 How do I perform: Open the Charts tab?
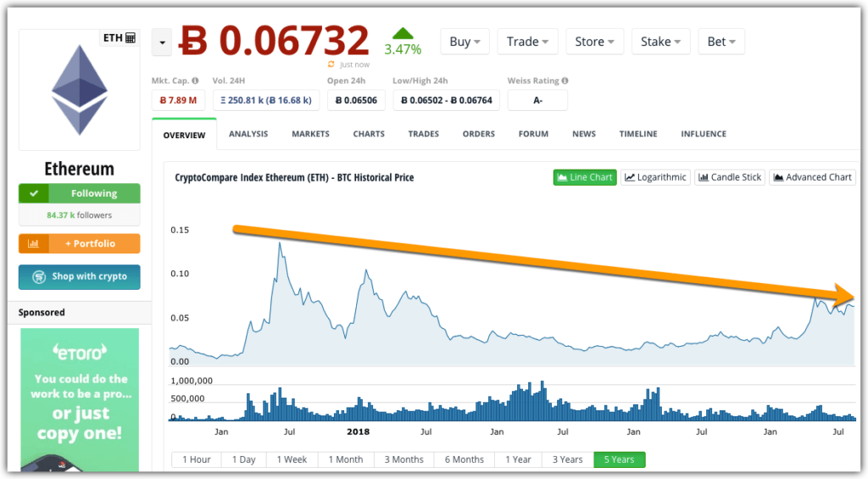(369, 134)
